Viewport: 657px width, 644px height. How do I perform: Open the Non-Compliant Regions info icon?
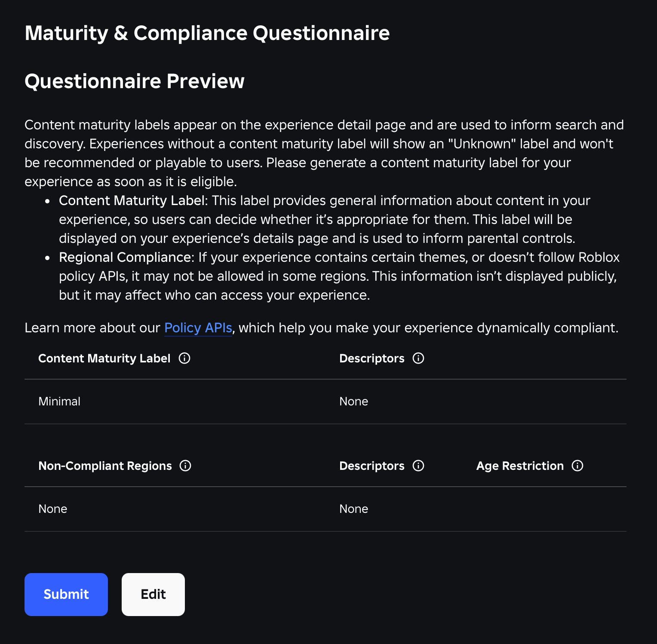tap(185, 466)
